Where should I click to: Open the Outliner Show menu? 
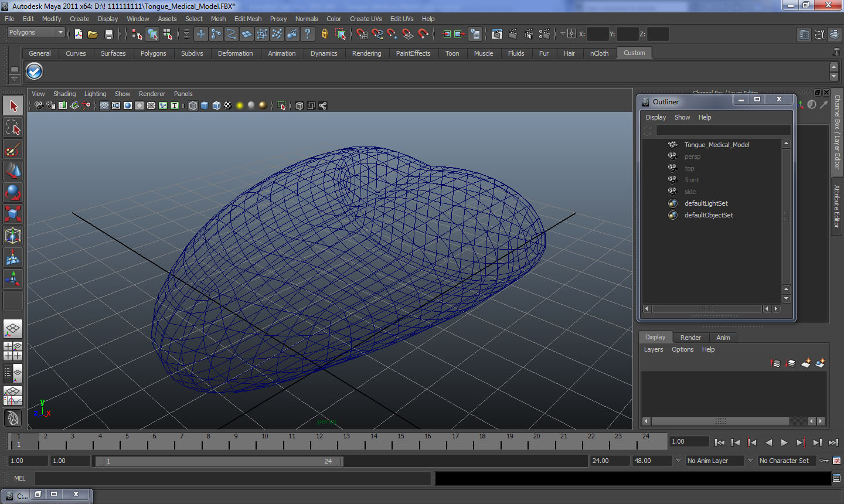682,117
